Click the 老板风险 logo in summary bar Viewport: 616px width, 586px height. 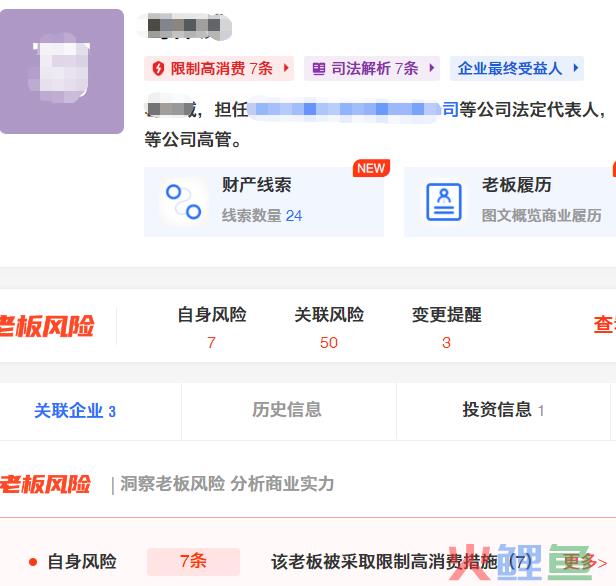coord(46,326)
